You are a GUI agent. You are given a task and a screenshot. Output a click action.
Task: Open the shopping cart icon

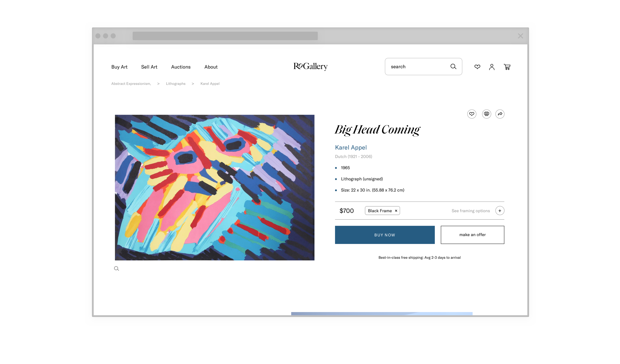(507, 67)
